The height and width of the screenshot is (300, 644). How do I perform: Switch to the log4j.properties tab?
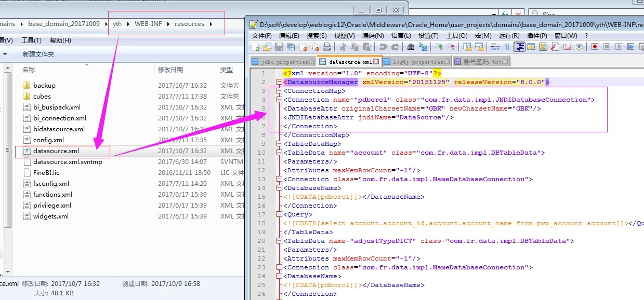tap(417, 62)
